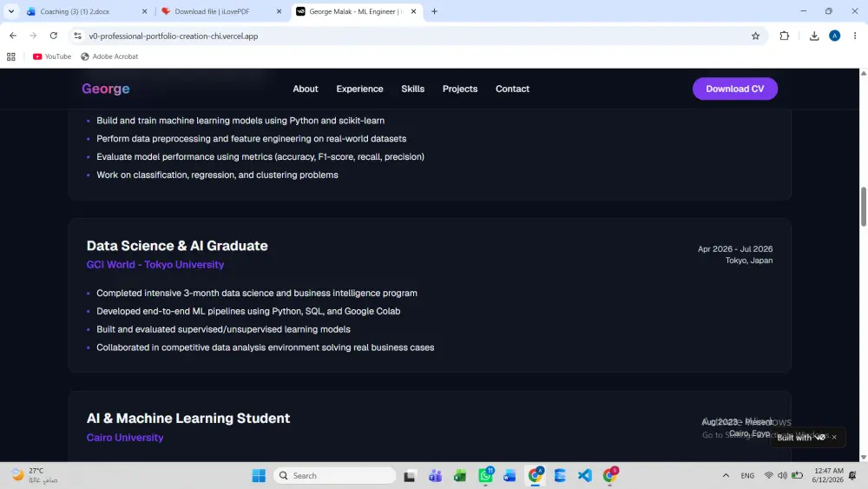This screenshot has width=868, height=489.
Task: Click the classification, regression, clustering bullet
Action: [x=217, y=175]
